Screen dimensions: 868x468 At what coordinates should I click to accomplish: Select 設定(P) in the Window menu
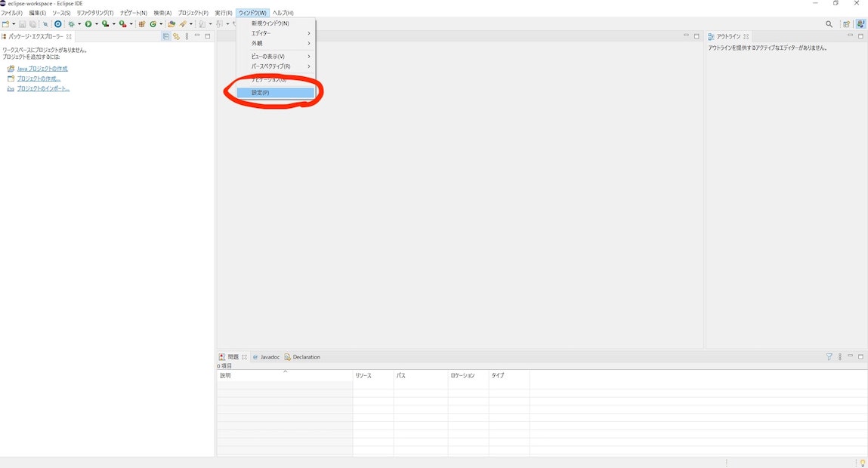point(276,92)
